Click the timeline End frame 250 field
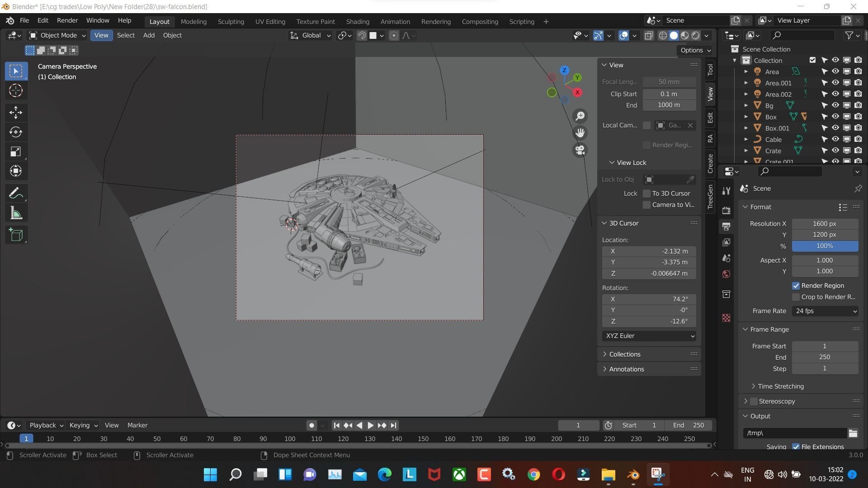This screenshot has width=868, height=488. (x=688, y=425)
